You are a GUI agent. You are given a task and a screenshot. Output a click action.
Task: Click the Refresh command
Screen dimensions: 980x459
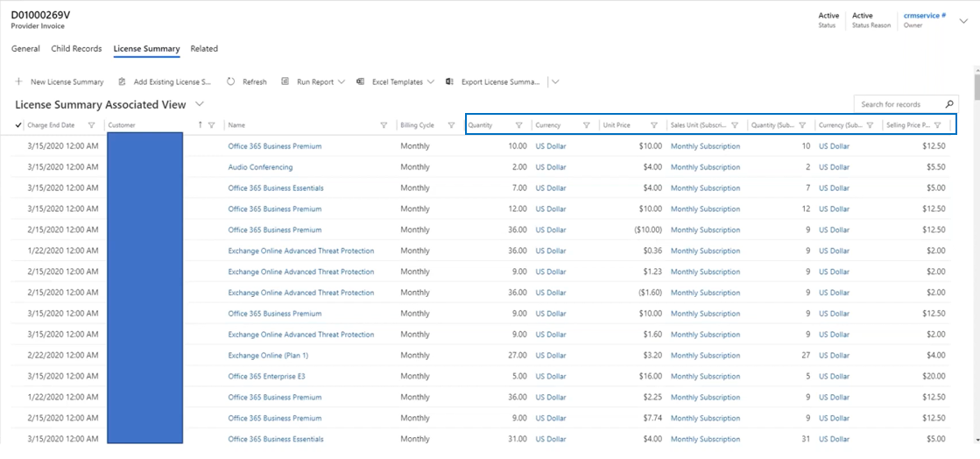coord(246,82)
